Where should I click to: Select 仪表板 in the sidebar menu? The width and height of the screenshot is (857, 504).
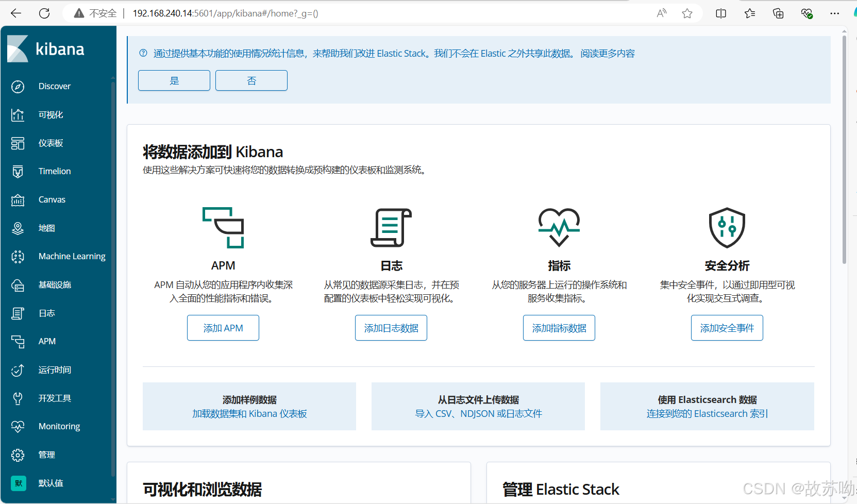pyautogui.click(x=51, y=143)
